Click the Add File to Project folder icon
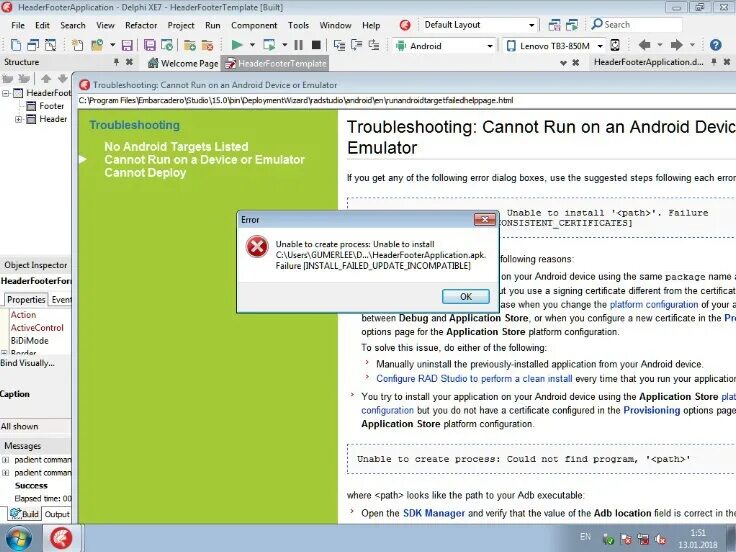736x552 pixels. (x=190, y=45)
